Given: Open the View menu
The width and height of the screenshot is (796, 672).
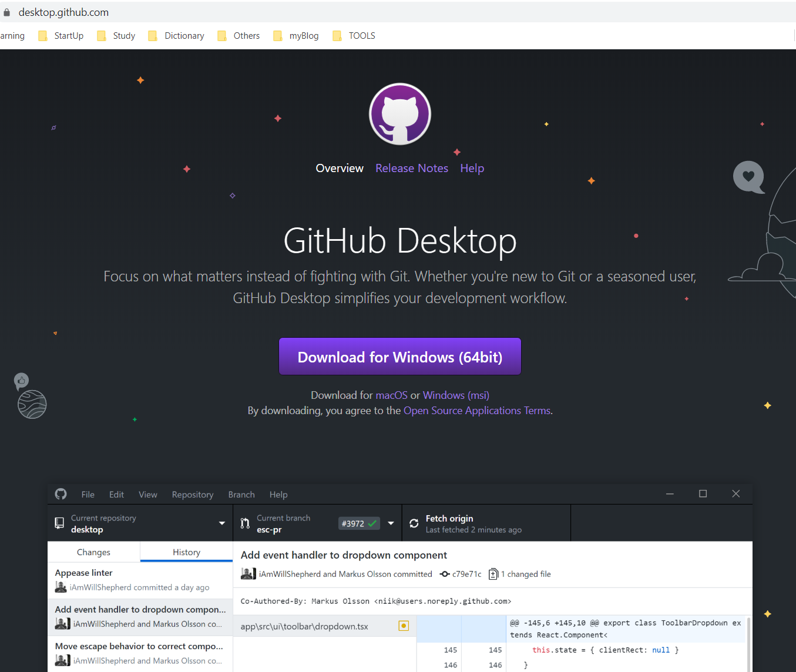Looking at the screenshot, I should [x=148, y=495].
